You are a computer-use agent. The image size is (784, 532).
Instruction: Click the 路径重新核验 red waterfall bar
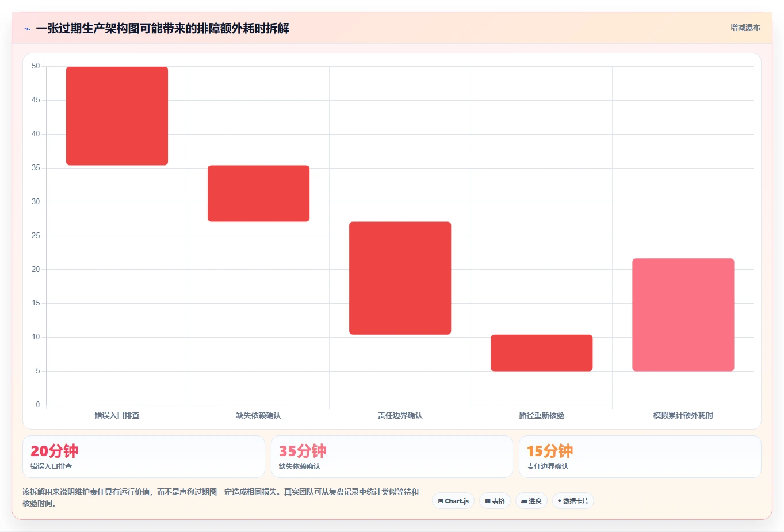[x=541, y=353]
